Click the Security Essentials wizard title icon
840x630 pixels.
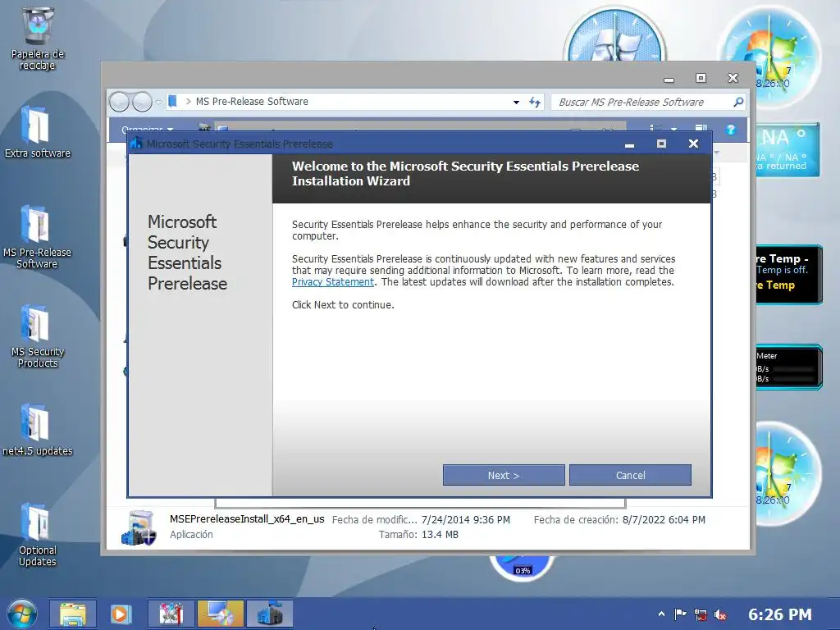[x=136, y=143]
